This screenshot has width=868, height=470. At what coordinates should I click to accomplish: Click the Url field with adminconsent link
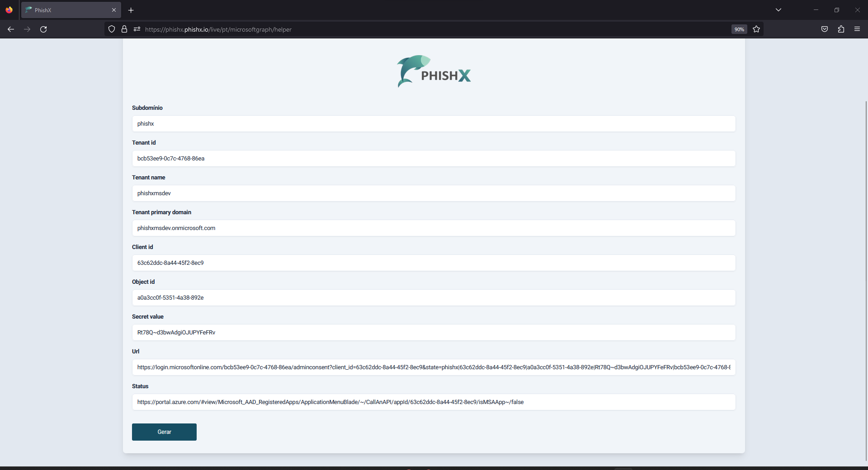pos(434,367)
